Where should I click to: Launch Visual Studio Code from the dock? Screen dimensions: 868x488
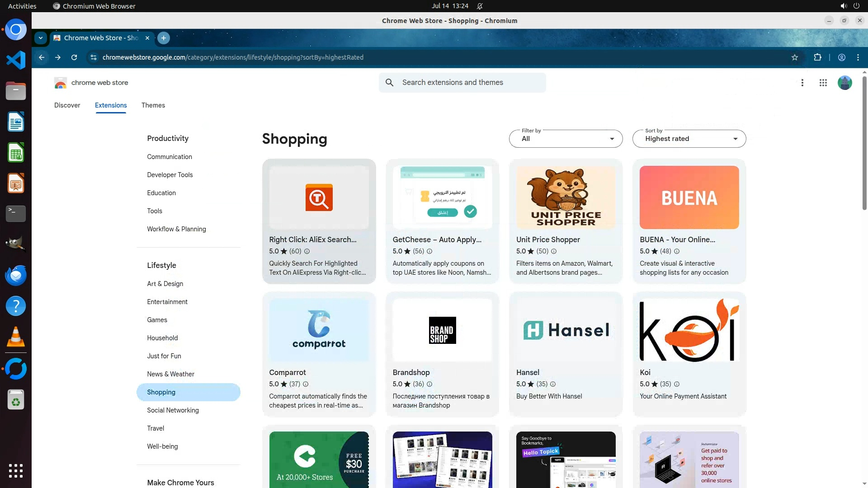click(x=16, y=60)
